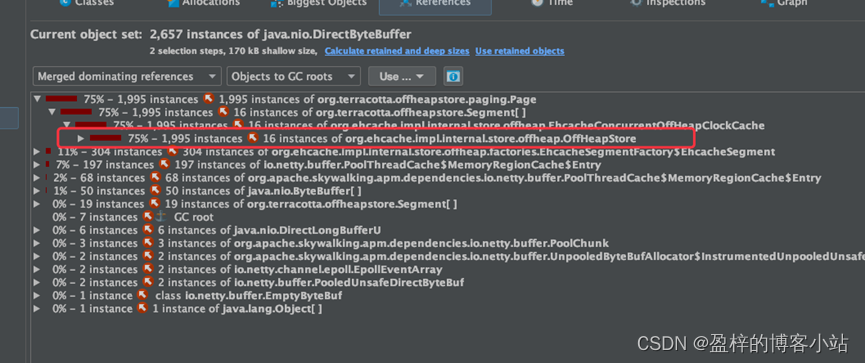The width and height of the screenshot is (865, 363).
Task: Expand the DirectLongBufferU node
Action: (x=37, y=230)
